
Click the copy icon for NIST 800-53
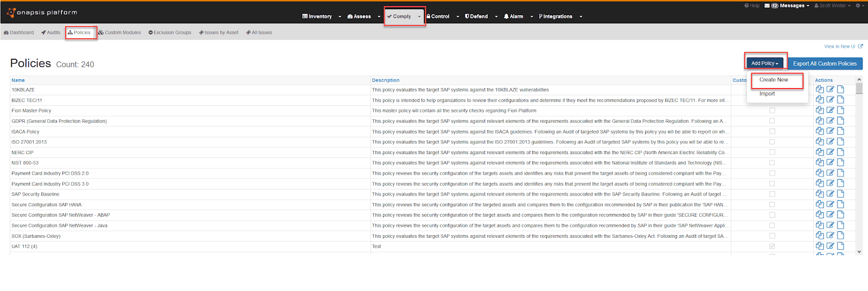[820, 162]
